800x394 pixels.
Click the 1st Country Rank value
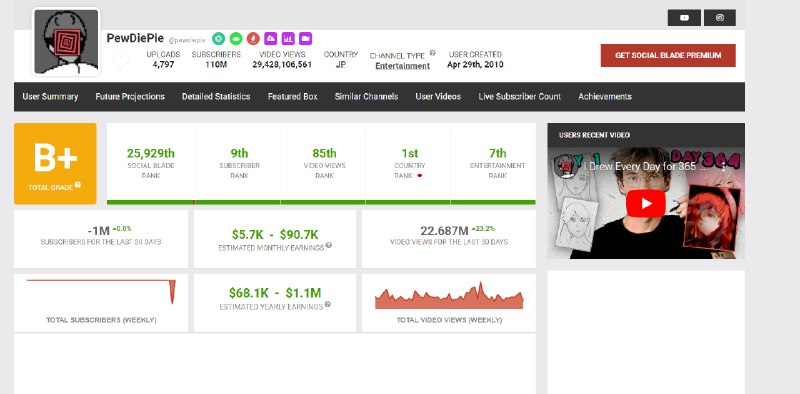410,153
